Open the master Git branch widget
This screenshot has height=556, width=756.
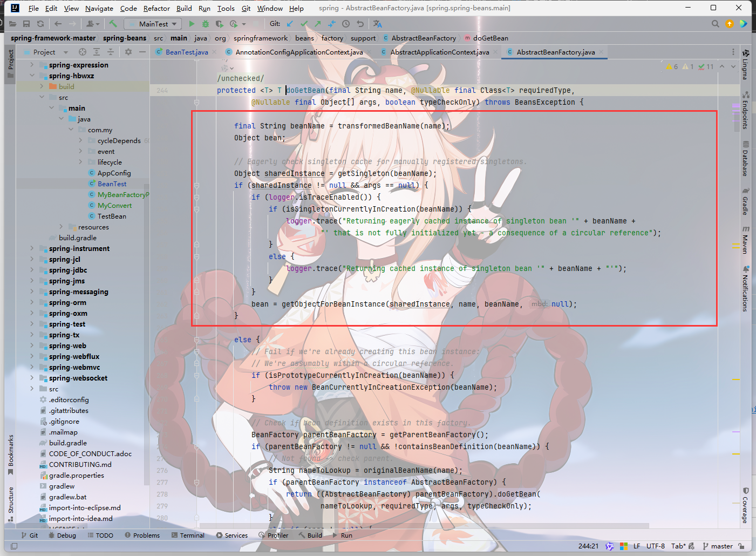click(718, 546)
